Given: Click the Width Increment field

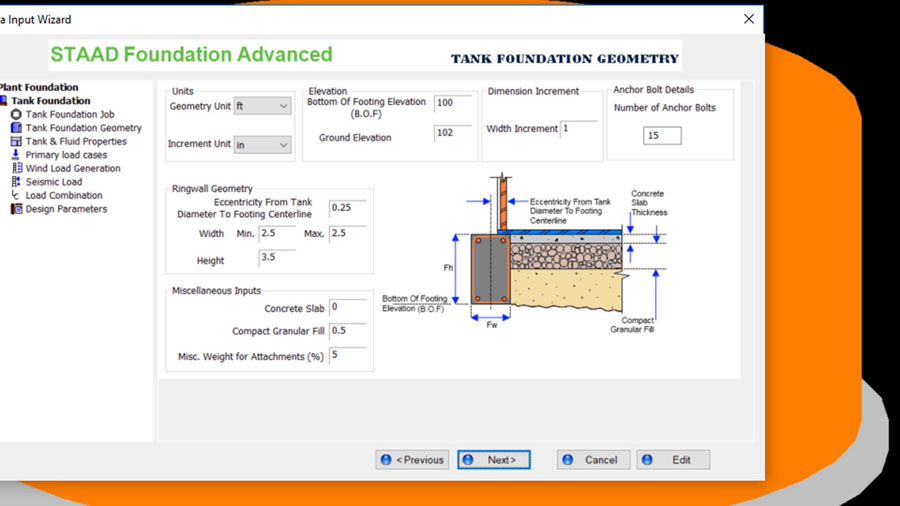Looking at the screenshot, I should coord(578,129).
